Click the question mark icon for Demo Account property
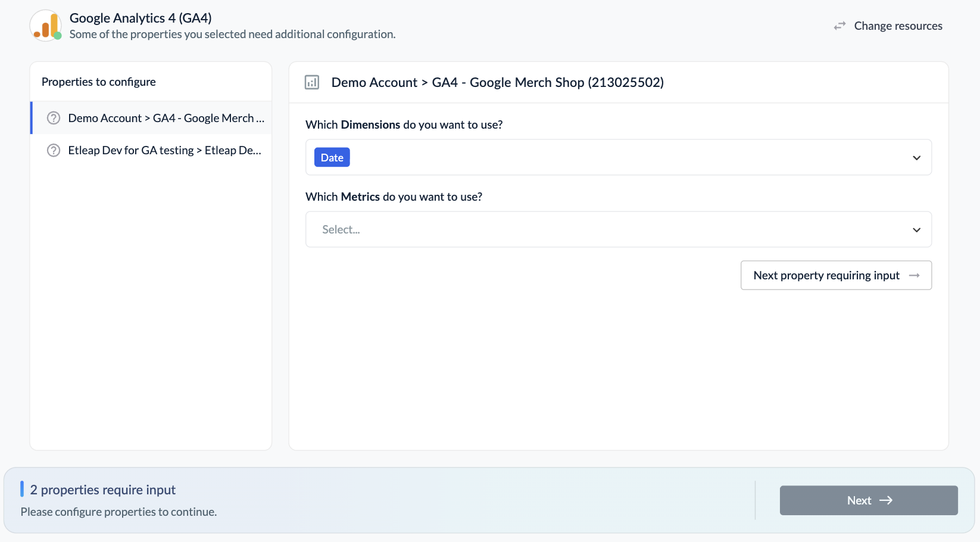Screen dimensions: 980x542 click(54, 118)
